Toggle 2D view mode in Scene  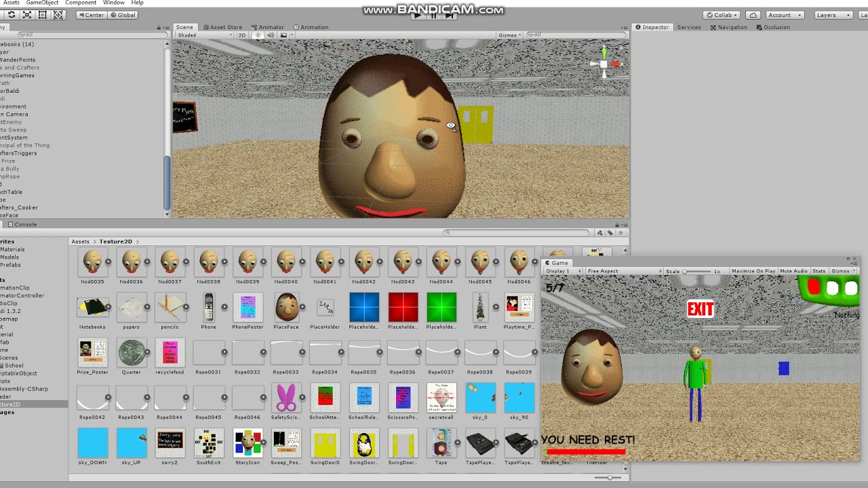tap(241, 35)
